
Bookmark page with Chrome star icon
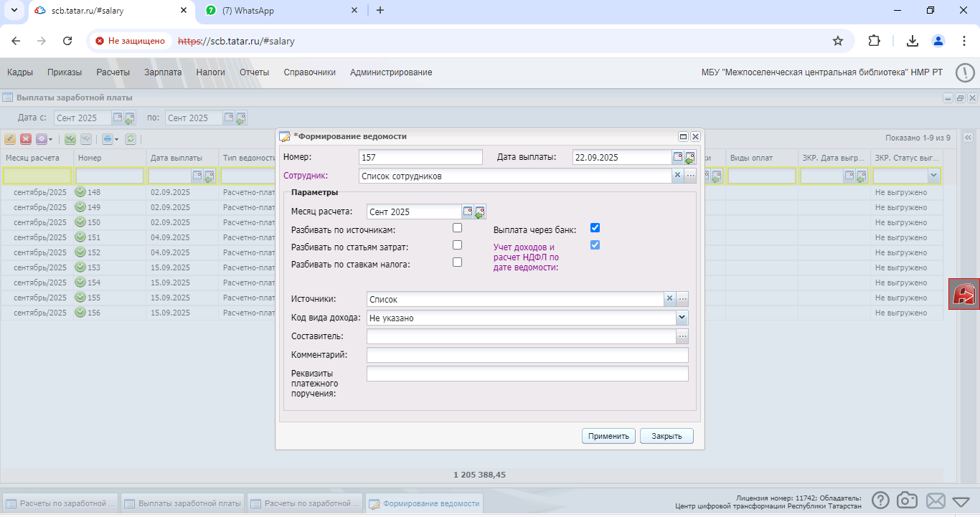[x=837, y=41]
